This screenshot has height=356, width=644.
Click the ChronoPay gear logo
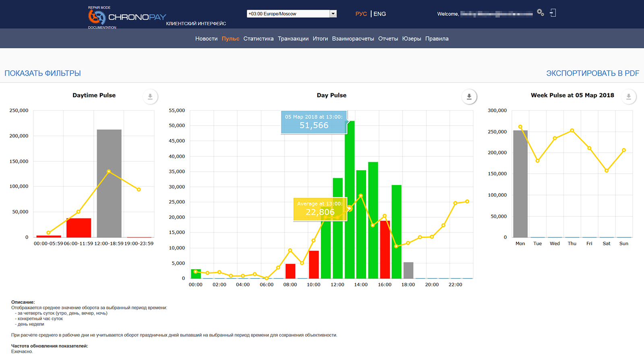click(x=97, y=17)
